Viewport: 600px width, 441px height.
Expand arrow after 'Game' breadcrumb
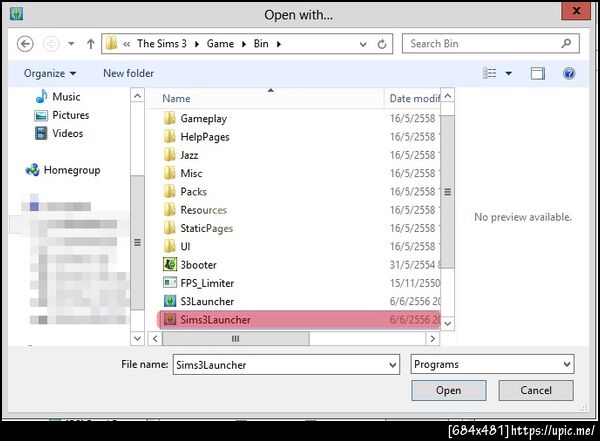click(x=244, y=44)
